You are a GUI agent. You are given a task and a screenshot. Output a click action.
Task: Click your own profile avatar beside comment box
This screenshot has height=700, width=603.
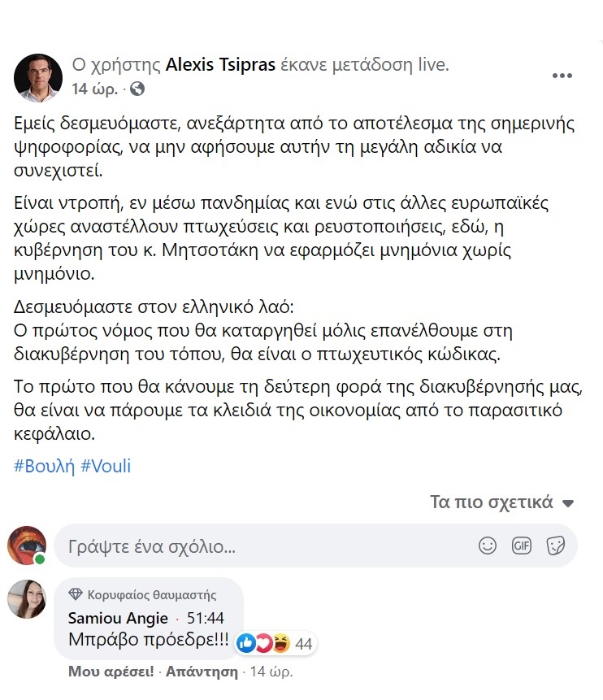click(27, 546)
